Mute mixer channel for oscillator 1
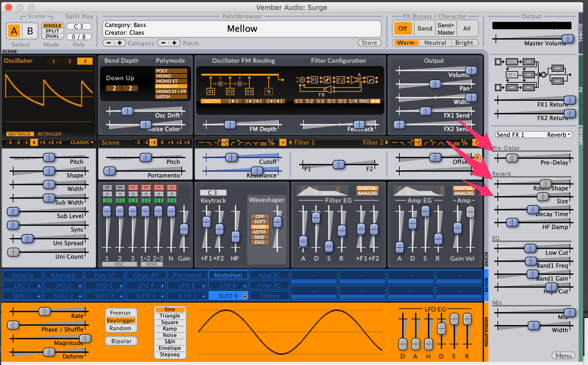Image resolution: width=588 pixels, height=365 pixels. tap(106, 187)
